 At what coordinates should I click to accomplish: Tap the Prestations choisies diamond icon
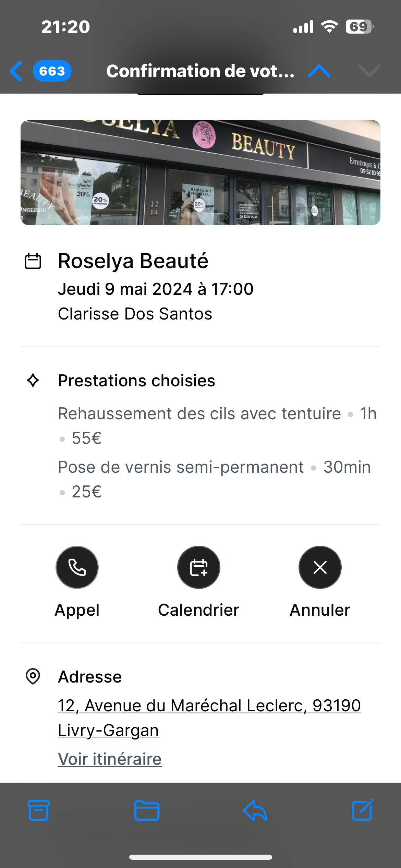coord(33,381)
